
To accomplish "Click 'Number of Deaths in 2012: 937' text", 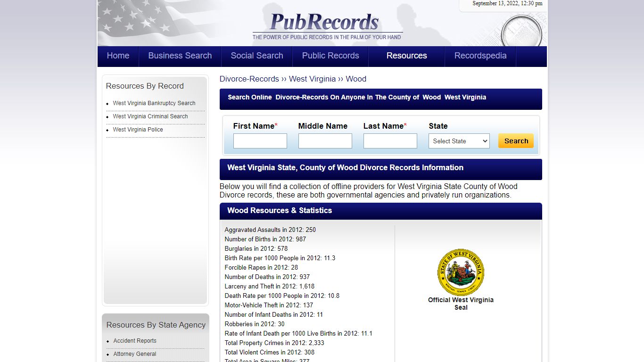I will click(267, 277).
